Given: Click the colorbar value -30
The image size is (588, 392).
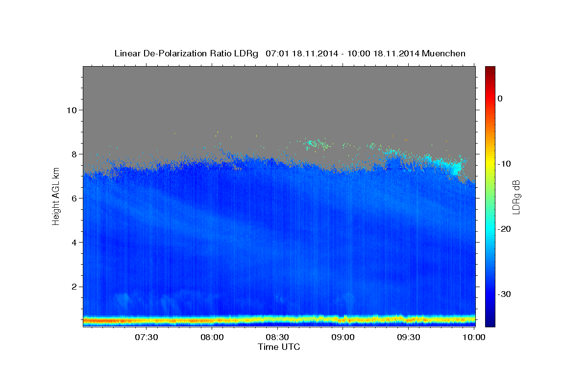Looking at the screenshot, I should tap(504, 294).
